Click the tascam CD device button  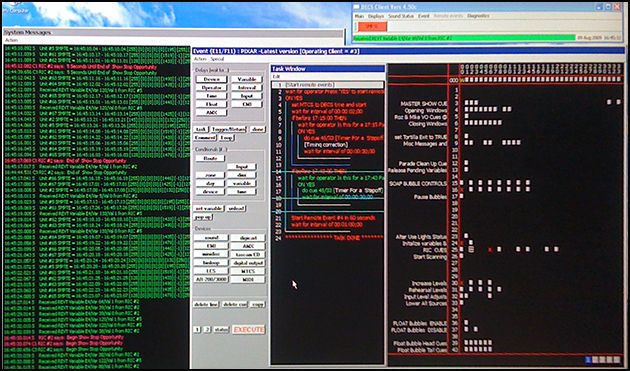248,254
